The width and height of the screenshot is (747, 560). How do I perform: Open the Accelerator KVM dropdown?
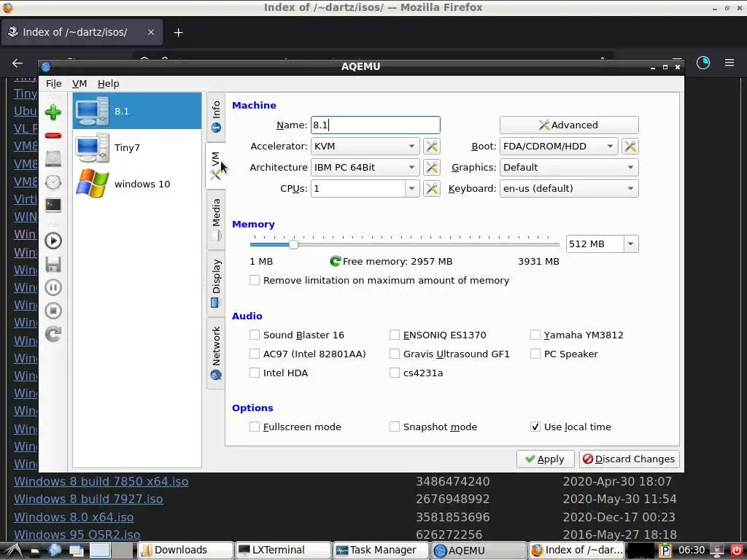(365, 146)
